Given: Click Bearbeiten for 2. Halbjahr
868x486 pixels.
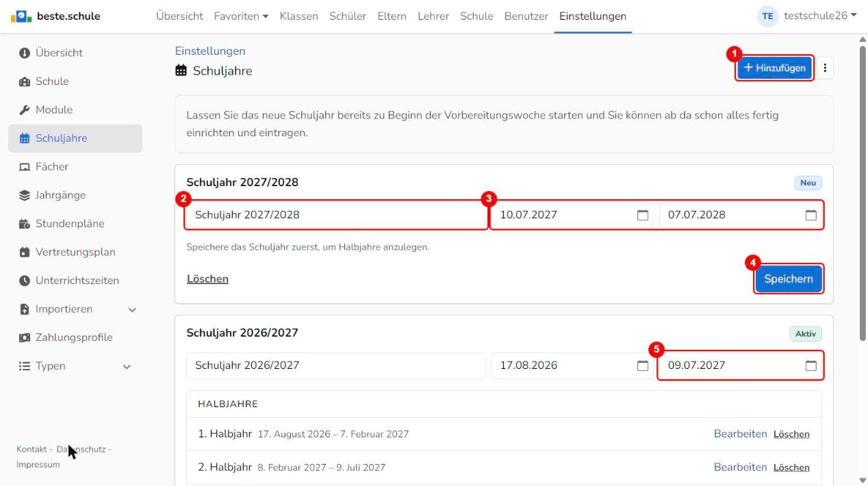Looking at the screenshot, I should 741,468.
